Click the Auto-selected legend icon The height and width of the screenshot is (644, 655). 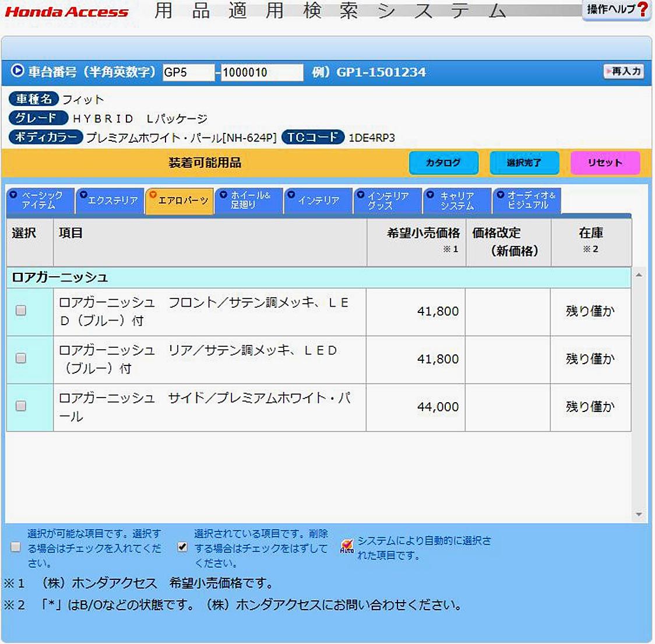click(x=347, y=546)
